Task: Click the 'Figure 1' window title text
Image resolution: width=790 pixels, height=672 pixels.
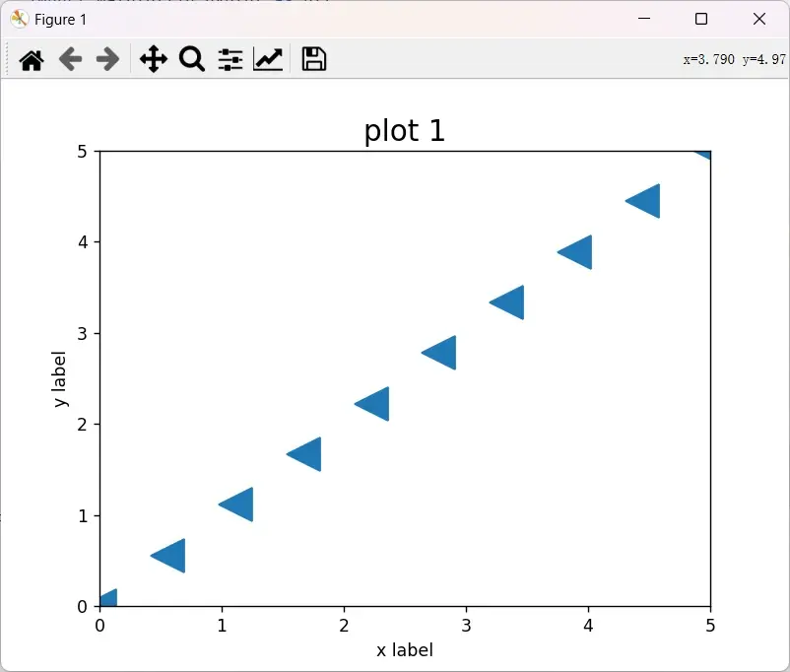Action: (60, 20)
